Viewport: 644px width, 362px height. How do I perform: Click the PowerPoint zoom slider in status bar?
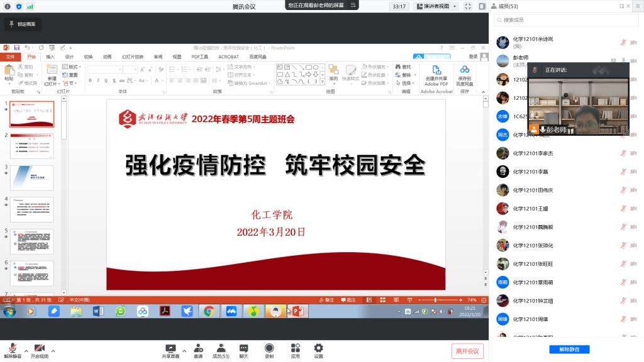coord(435,300)
